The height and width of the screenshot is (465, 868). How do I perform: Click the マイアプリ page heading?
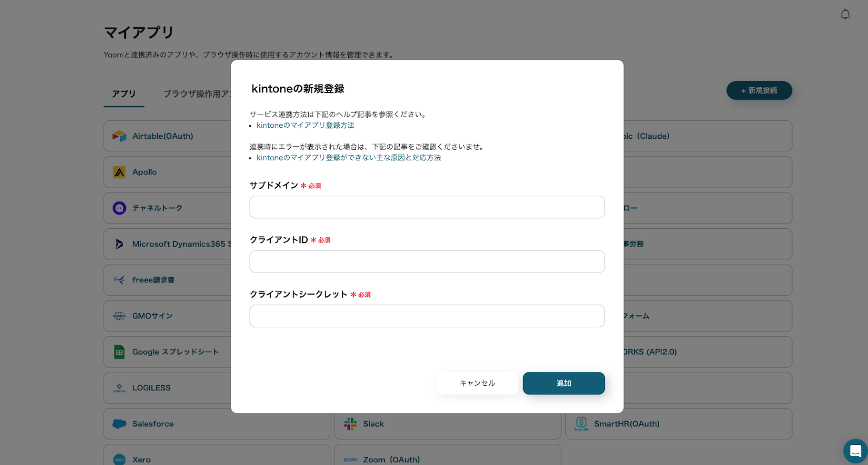tap(139, 33)
